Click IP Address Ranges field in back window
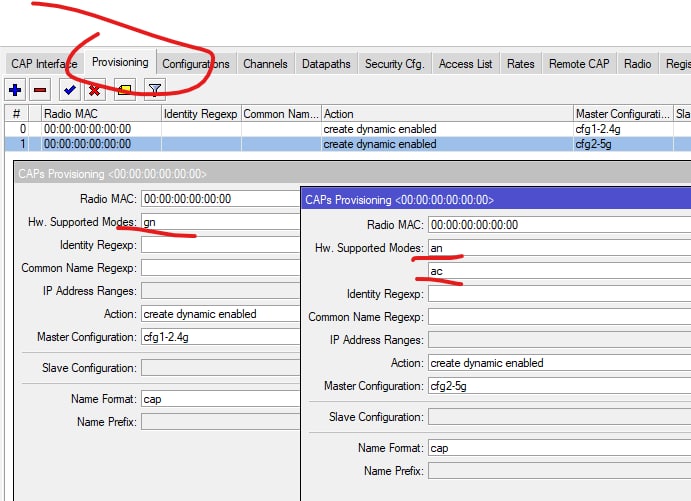The image size is (691, 501). 220,291
